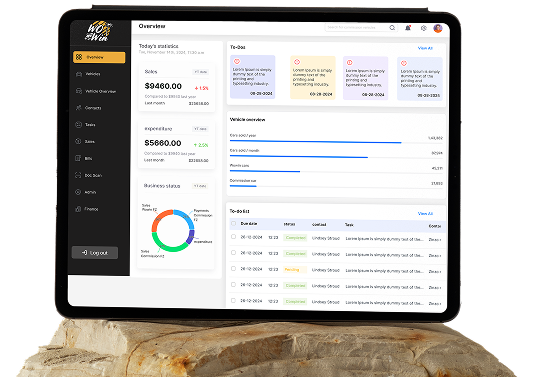Click the Contacts people icon in sidebar
This screenshot has width=534, height=377.
click(x=79, y=108)
